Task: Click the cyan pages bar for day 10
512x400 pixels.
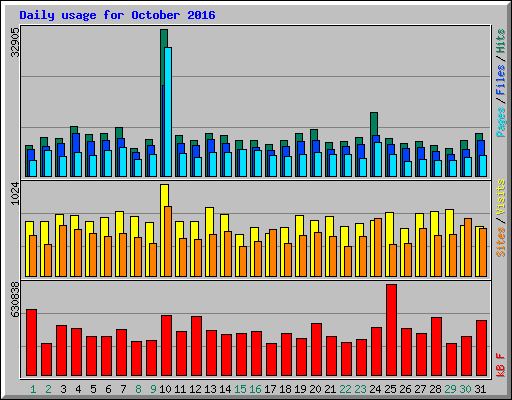Action: point(168,112)
